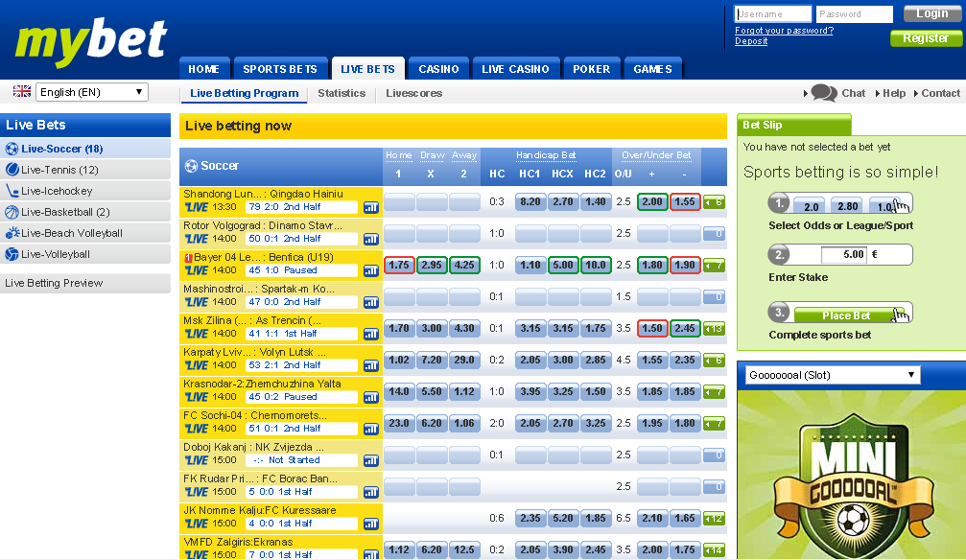This screenshot has width=966, height=560.
Task: Click the Forgot your password link
Action: click(784, 31)
